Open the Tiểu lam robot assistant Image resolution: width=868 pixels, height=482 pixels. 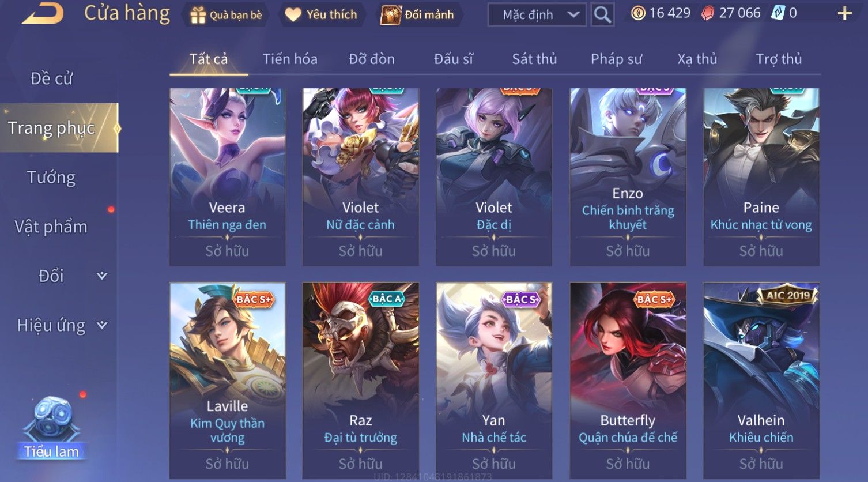[51, 428]
